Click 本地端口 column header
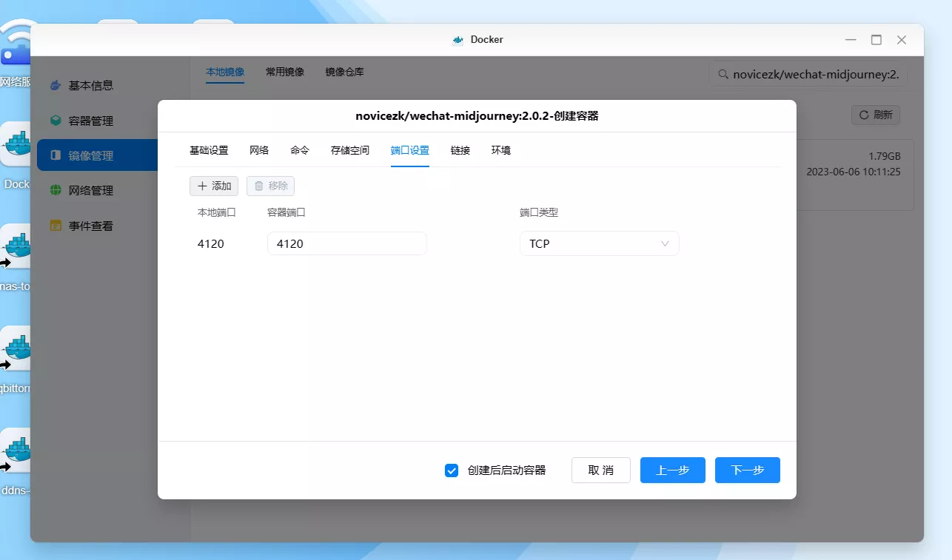 216,212
